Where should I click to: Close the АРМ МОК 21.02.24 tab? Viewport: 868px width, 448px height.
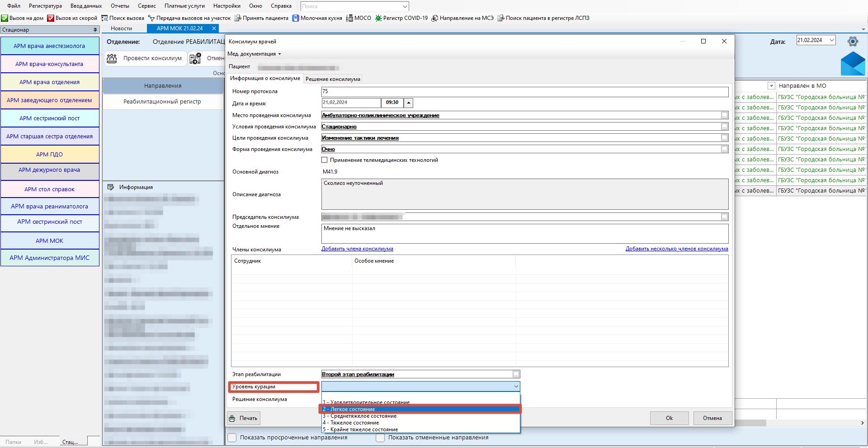pyautogui.click(x=214, y=28)
